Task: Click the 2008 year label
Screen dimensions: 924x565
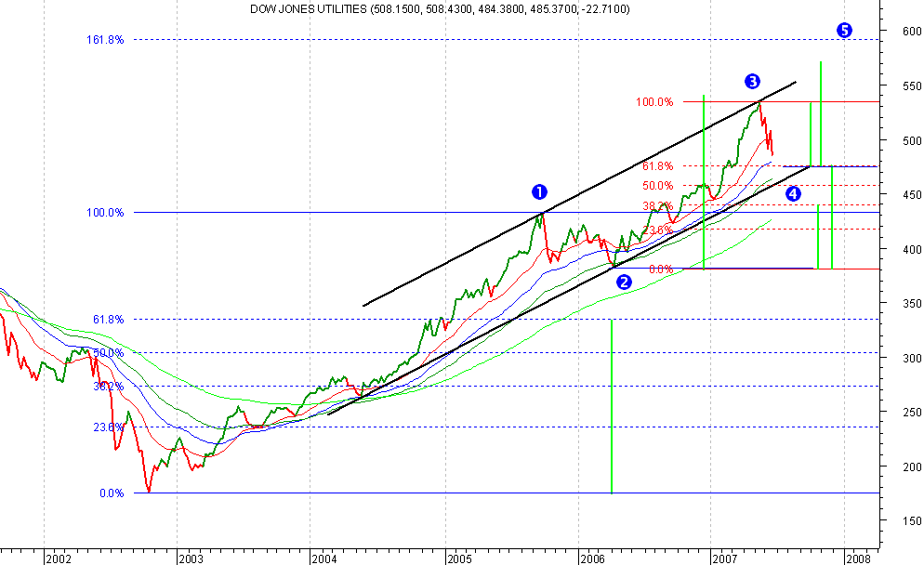Action: [x=858, y=558]
